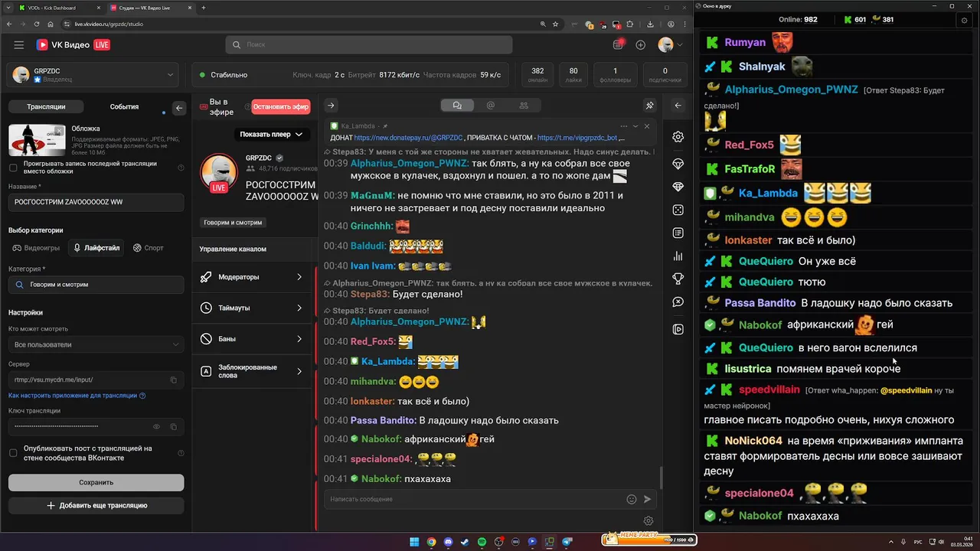Check 'Проигрывать запись последней трансляции' checkbox
The width and height of the screenshot is (980, 551).
coord(13,168)
